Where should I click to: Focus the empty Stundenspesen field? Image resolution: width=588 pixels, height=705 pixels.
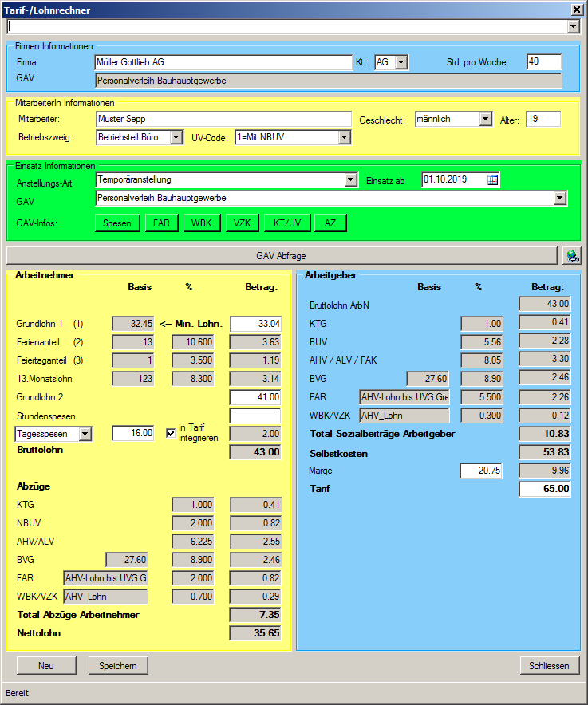[x=255, y=416]
